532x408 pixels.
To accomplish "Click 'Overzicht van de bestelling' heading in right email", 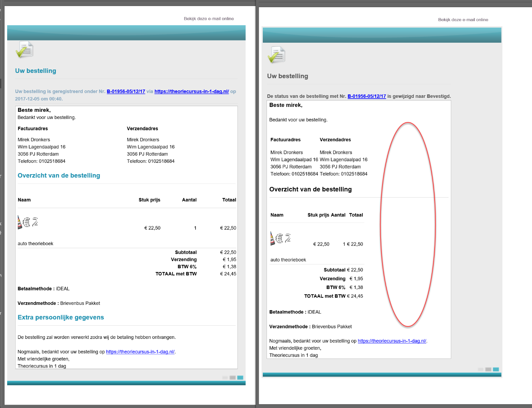I will 310,190.
